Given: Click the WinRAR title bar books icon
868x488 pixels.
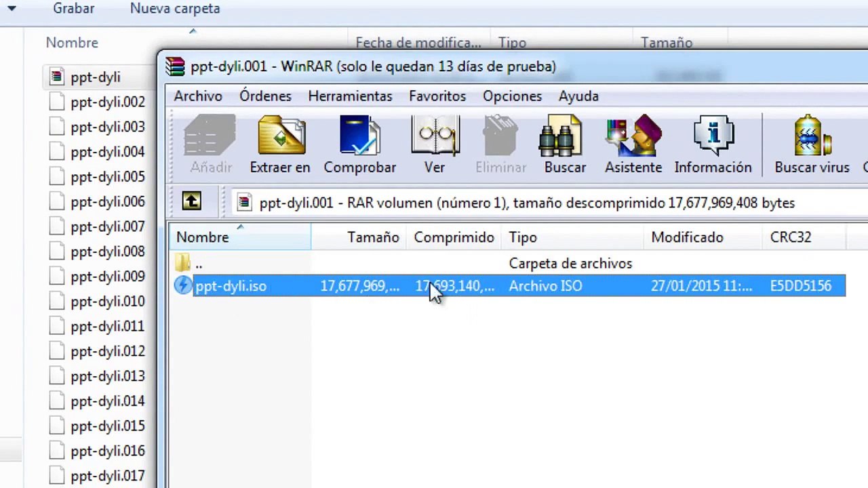Looking at the screenshot, I should pos(175,66).
